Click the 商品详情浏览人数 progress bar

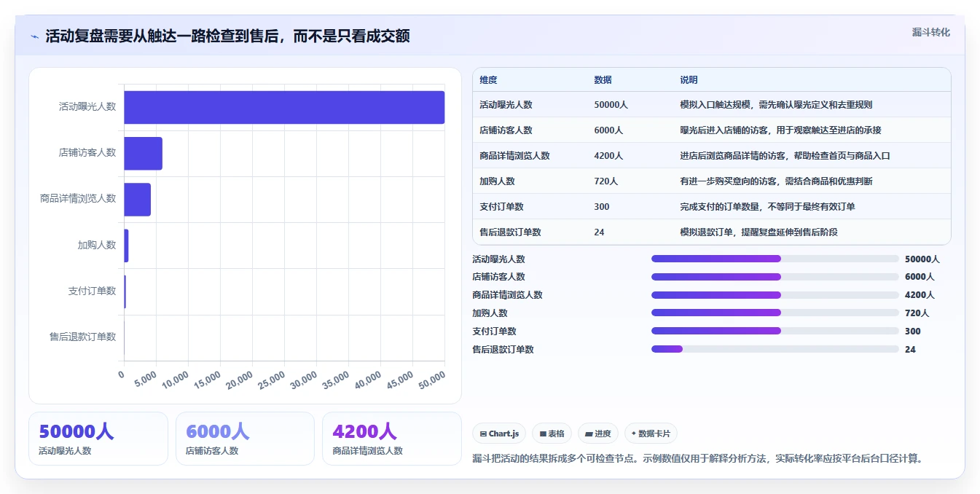click(x=775, y=295)
